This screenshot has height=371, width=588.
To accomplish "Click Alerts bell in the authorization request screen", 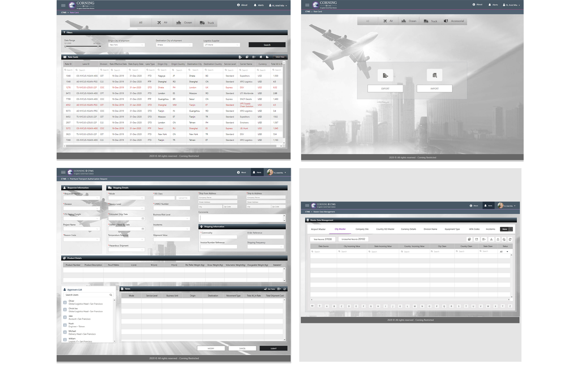I will click(257, 173).
